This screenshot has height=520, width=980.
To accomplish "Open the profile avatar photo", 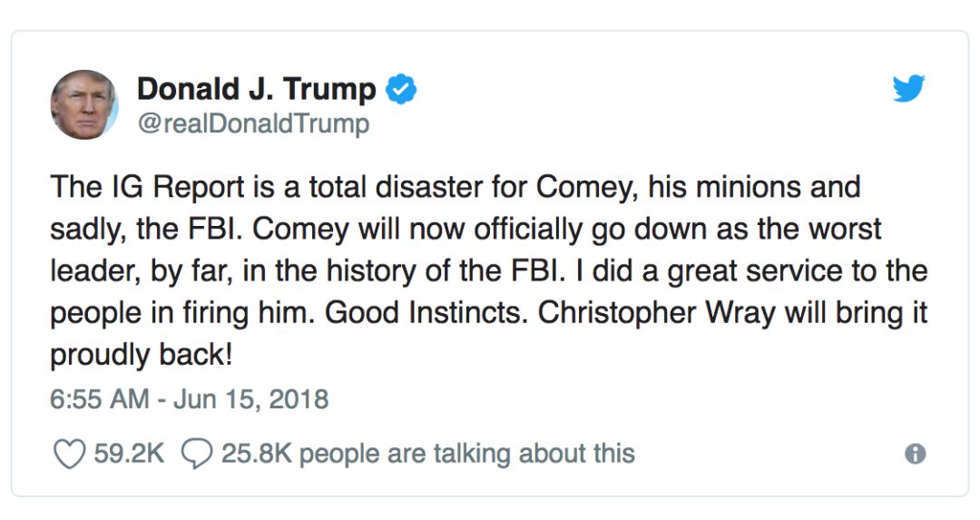I will pos(84,104).
